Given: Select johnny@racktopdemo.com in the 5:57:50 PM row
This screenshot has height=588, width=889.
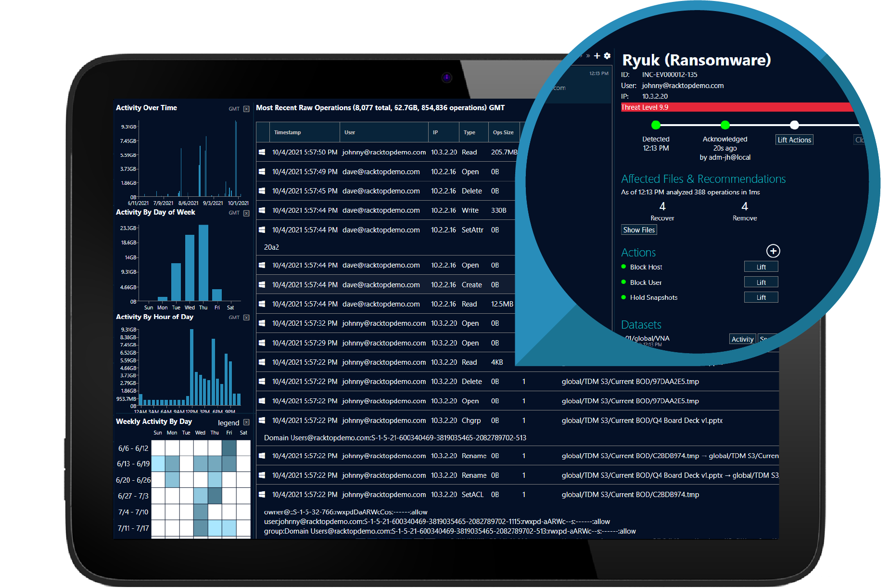Looking at the screenshot, I should pos(384,152).
